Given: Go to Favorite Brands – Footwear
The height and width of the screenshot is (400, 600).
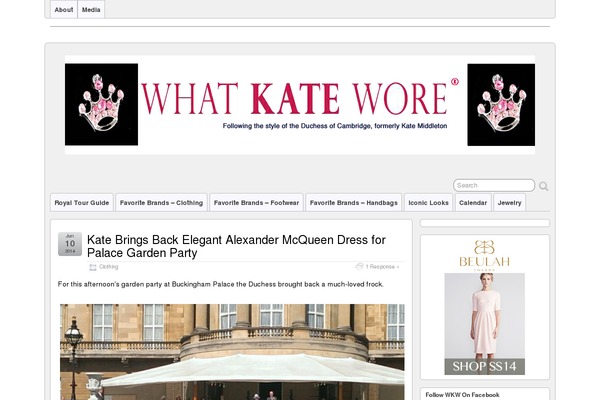Looking at the screenshot, I should click(x=256, y=202).
